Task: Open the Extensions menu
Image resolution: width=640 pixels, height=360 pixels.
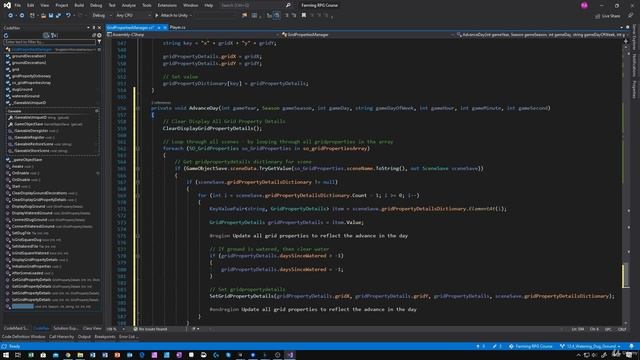Action: click(167, 5)
